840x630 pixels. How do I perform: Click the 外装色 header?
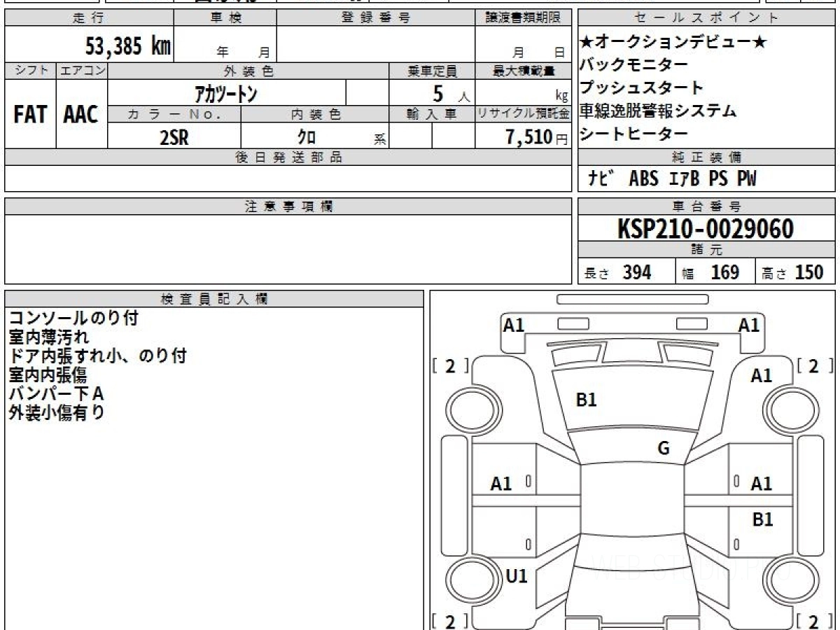tap(248, 71)
